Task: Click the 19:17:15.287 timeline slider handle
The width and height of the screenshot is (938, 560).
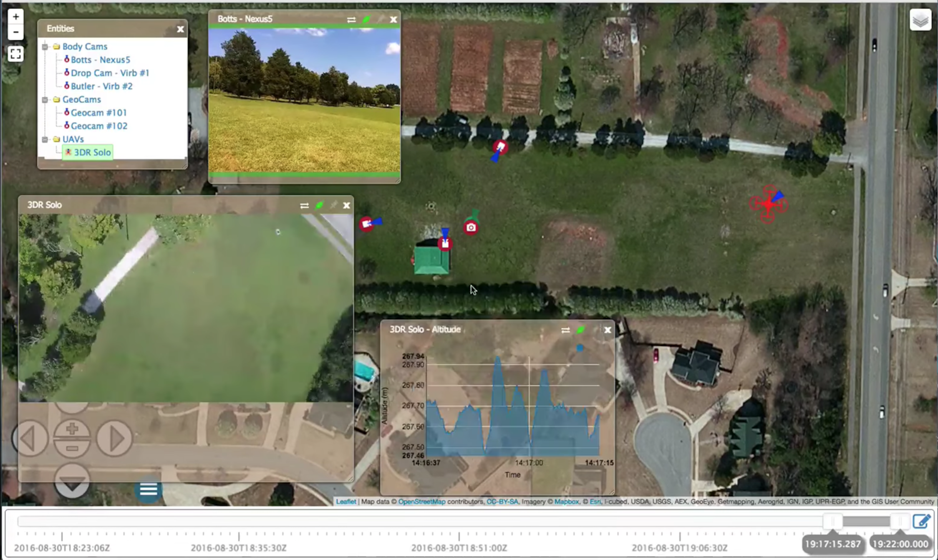Action: [832, 522]
